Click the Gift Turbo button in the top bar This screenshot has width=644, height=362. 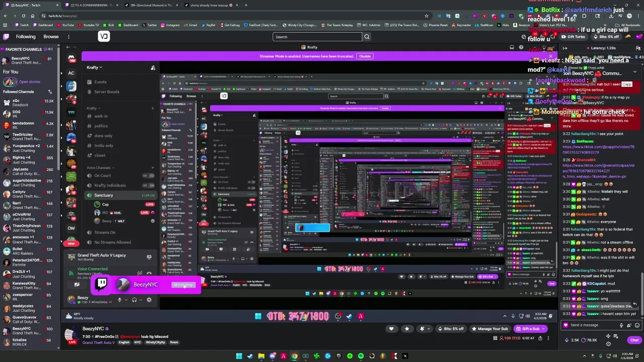(573, 37)
